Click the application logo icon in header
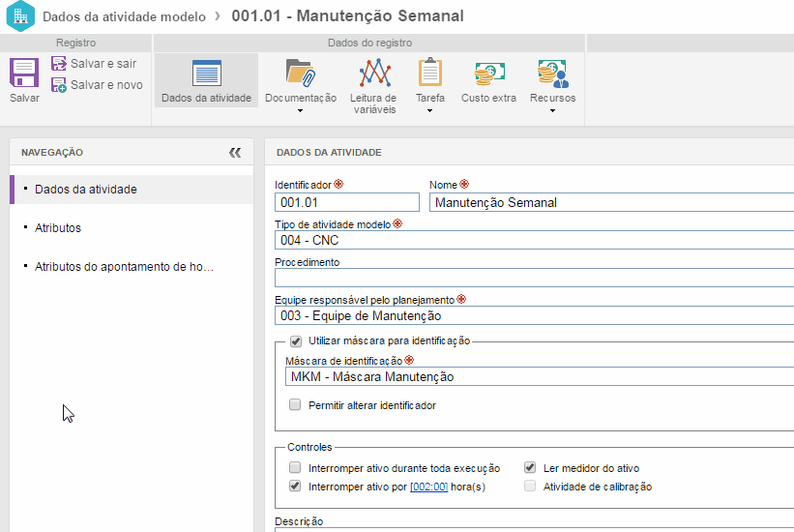 click(20, 16)
